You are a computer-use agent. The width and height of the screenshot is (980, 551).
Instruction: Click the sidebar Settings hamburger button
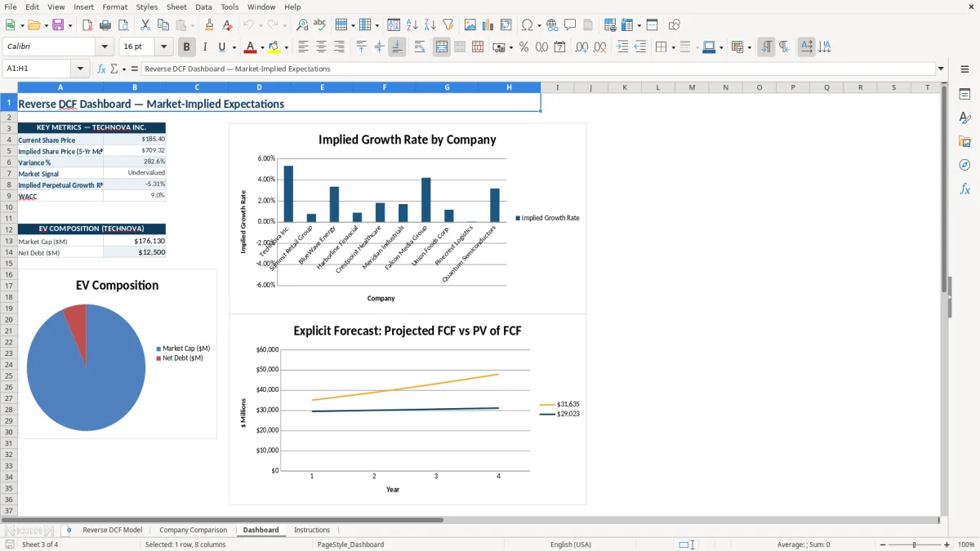[x=964, y=69]
